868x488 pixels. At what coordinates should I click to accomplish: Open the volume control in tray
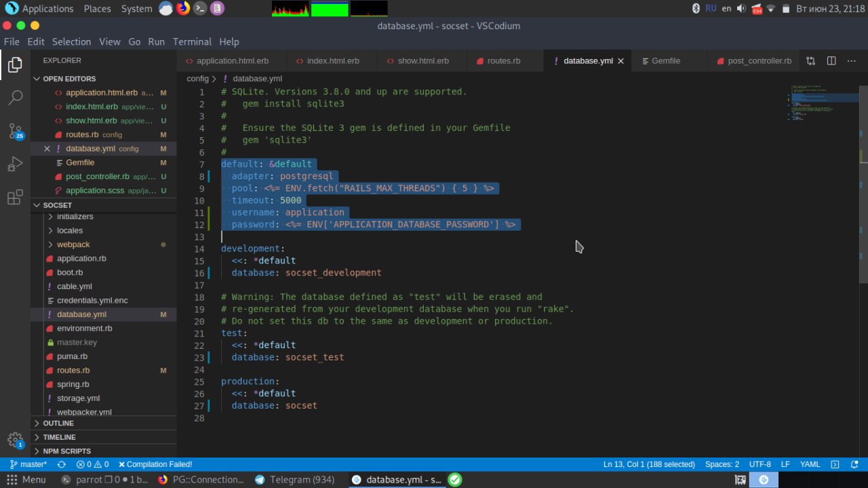741,8
